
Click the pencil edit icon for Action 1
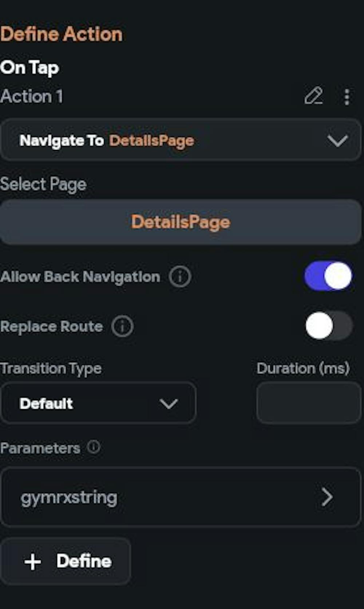click(x=313, y=96)
